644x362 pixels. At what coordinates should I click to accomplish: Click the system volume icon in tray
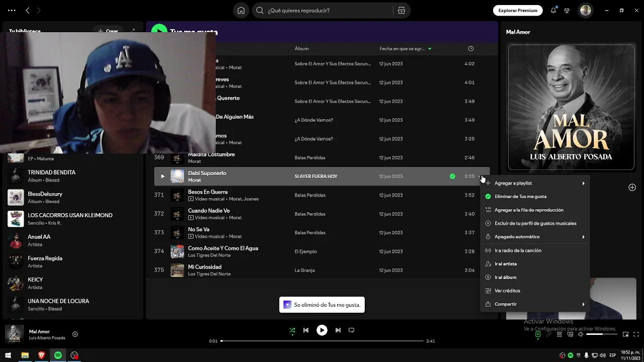pos(602,355)
